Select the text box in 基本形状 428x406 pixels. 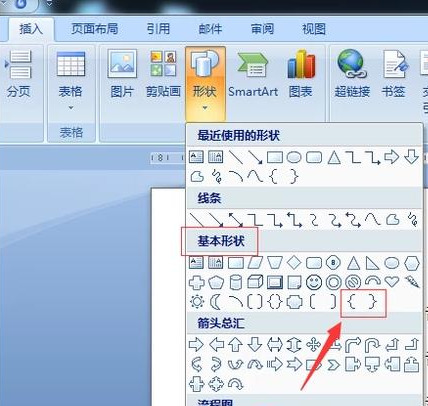(x=196, y=263)
